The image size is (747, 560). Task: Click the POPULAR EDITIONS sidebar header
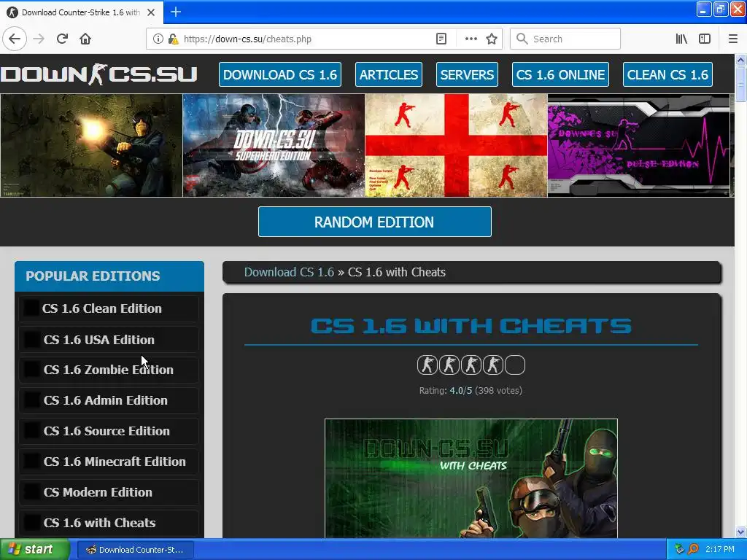(x=109, y=276)
